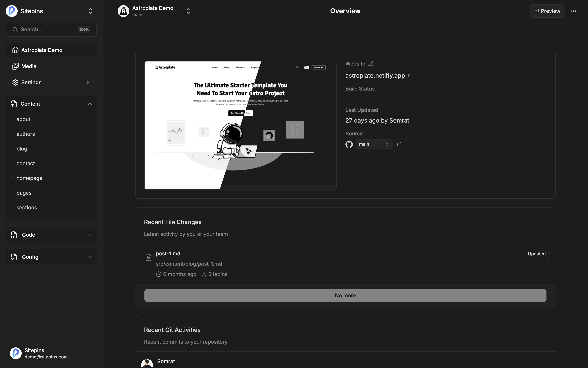Click the Updated status badge
The image size is (588, 368).
coord(537,254)
